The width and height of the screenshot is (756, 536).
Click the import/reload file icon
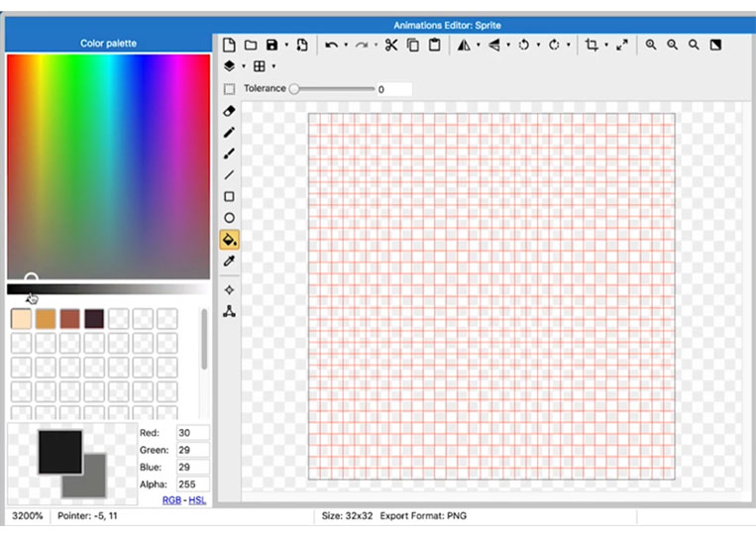[302, 46]
